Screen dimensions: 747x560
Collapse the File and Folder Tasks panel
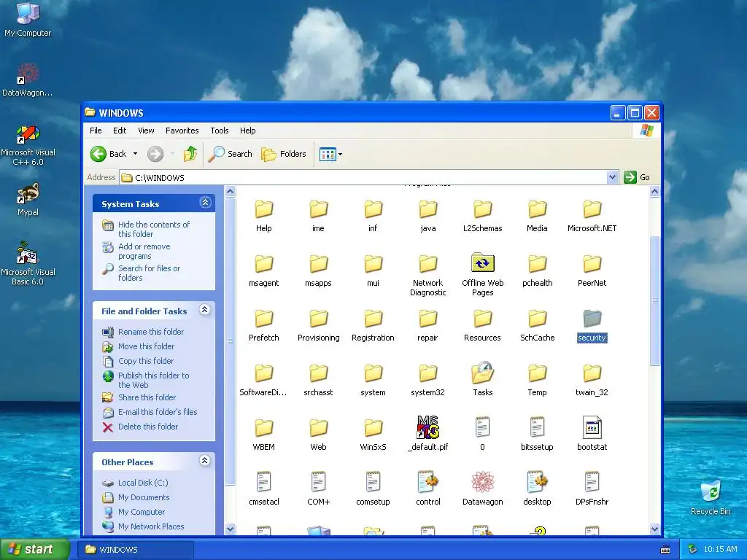205,310
